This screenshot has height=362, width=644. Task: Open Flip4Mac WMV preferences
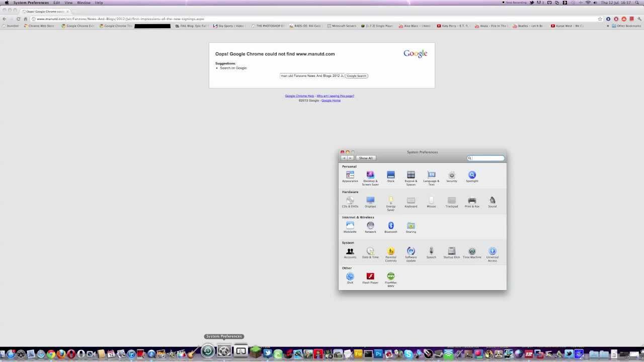click(391, 280)
